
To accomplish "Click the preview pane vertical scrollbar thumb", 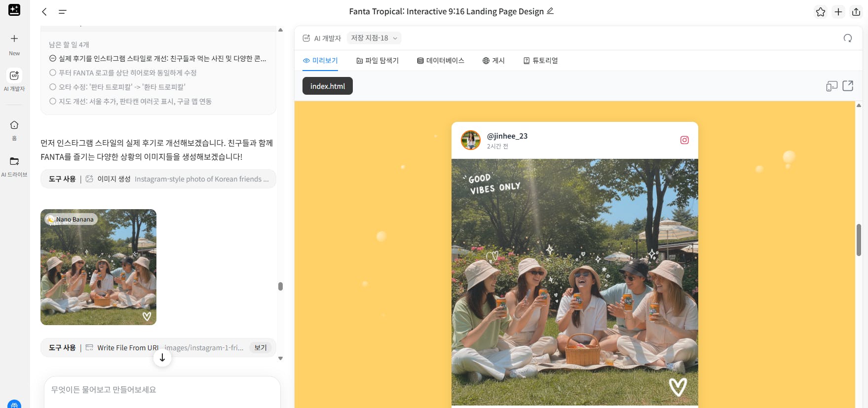I will point(859,240).
